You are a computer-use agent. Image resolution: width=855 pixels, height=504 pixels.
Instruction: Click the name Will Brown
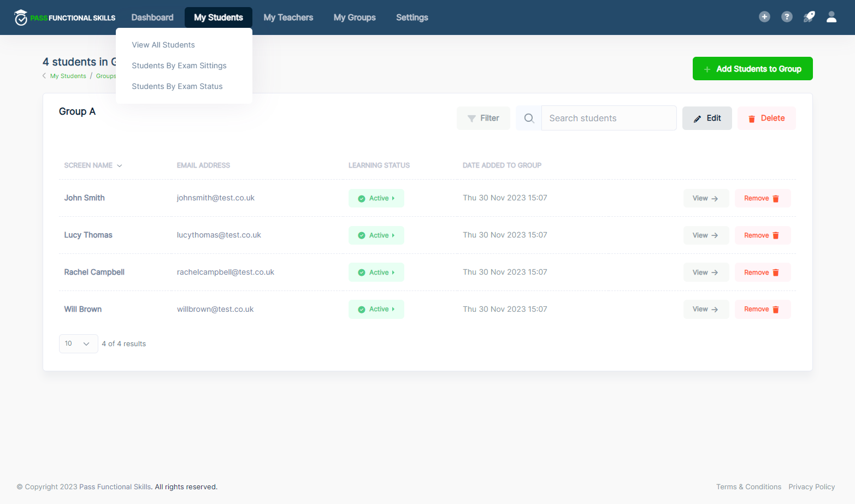pyautogui.click(x=82, y=309)
